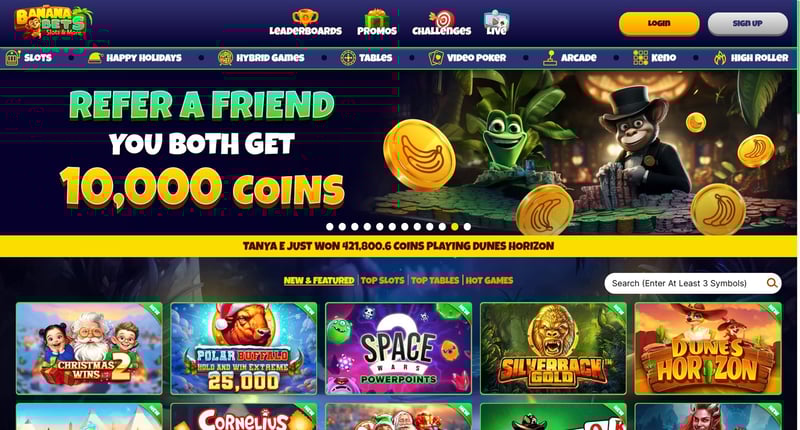Open the Space Wars Powerpoints game
Viewport: 800px width, 430px height.
(x=398, y=348)
